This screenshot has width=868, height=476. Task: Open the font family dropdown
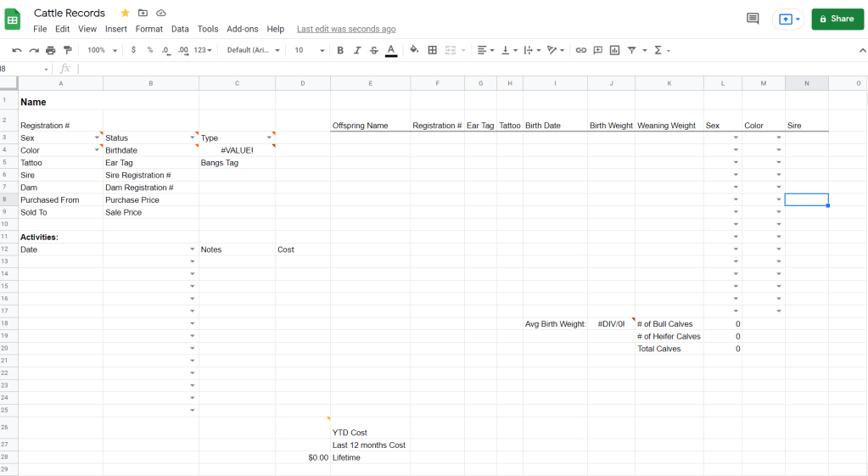tap(253, 50)
